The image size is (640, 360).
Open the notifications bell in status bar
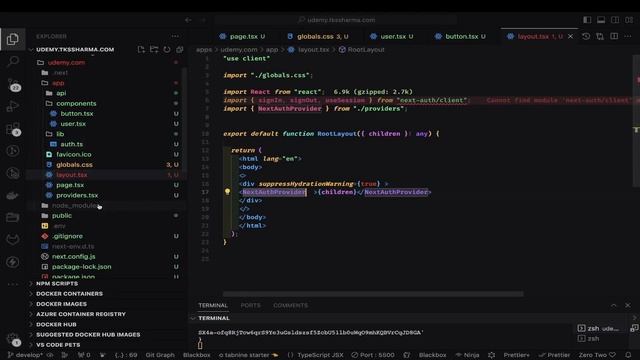tap(628, 355)
